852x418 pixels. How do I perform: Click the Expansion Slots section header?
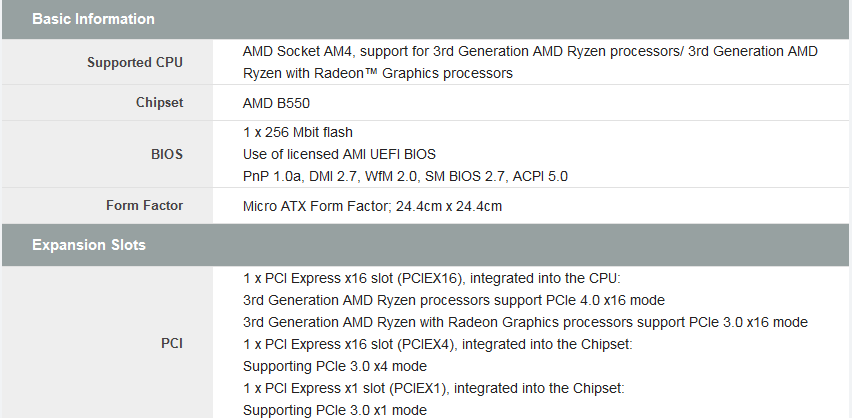click(89, 245)
